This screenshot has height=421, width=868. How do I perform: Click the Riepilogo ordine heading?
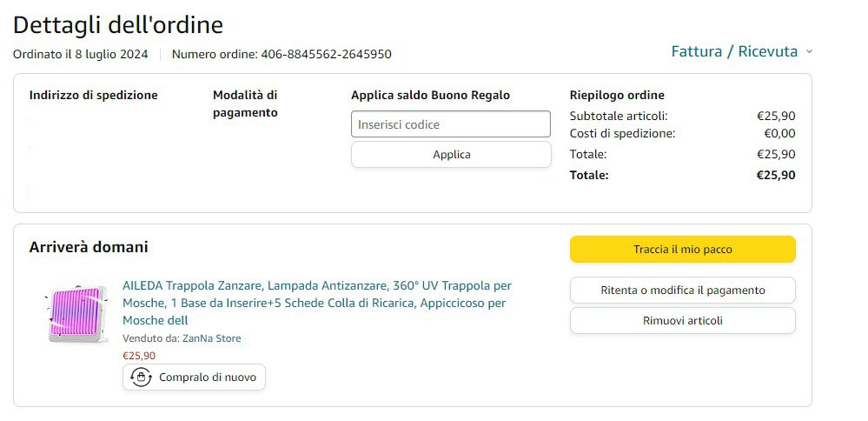tap(617, 96)
